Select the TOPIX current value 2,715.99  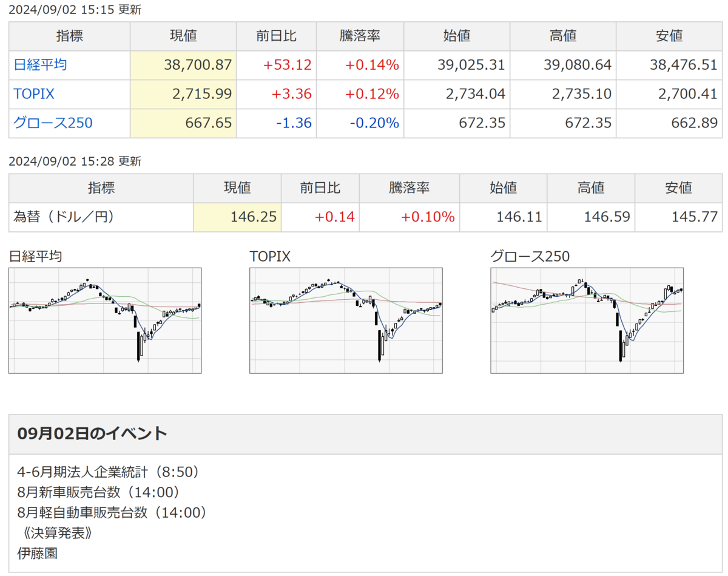coord(203,94)
